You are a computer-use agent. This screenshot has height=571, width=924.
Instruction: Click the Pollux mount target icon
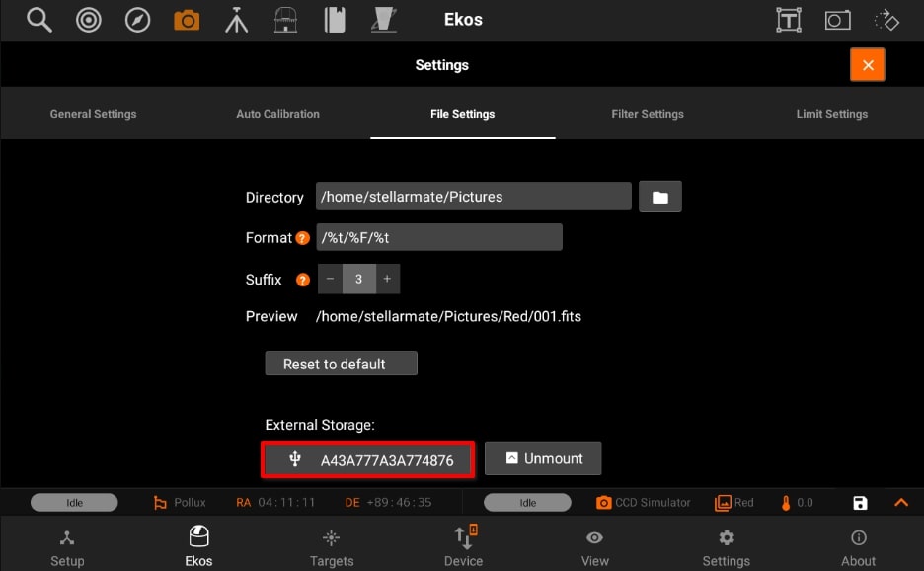[160, 503]
